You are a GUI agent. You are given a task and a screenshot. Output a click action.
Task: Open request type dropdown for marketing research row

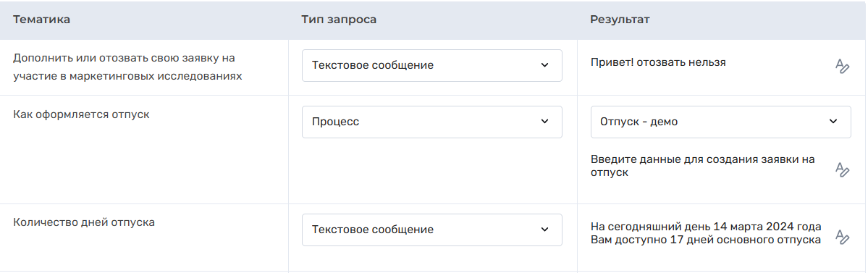pos(431,65)
